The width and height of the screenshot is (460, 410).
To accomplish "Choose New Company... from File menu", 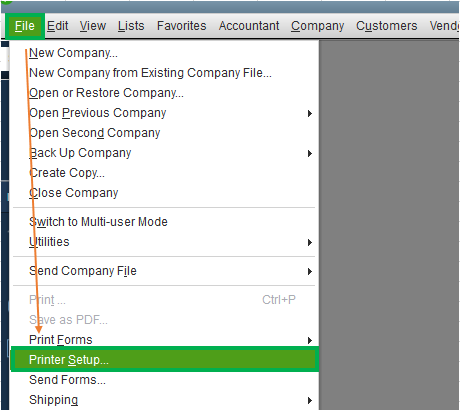I will pyautogui.click(x=73, y=53).
